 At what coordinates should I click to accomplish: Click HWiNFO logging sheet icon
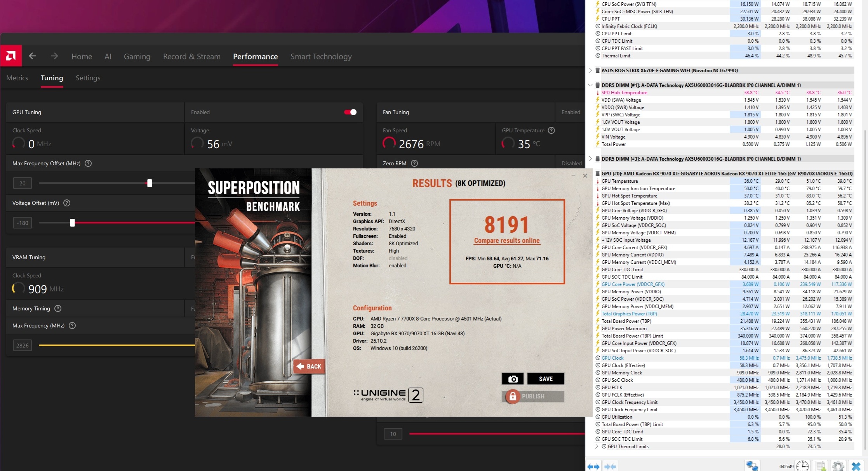coord(820,466)
